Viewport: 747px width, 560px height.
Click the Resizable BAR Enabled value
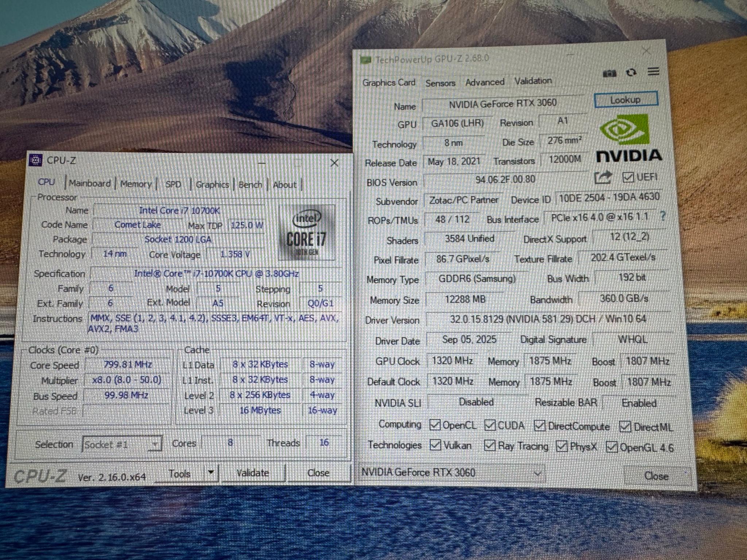pyautogui.click(x=639, y=403)
